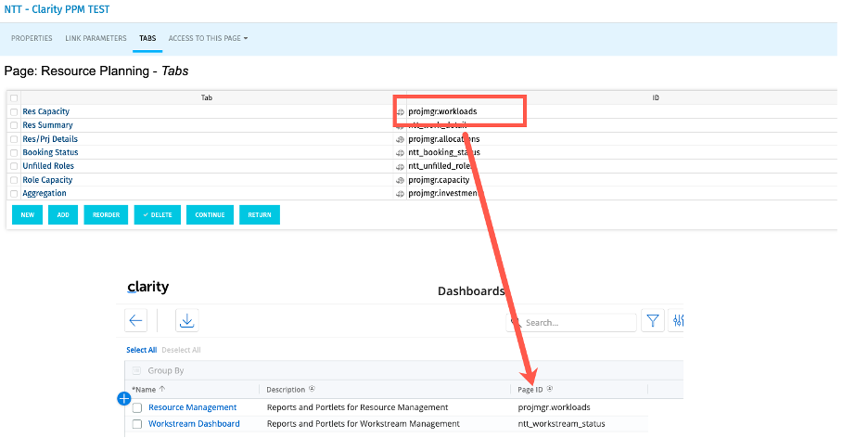The image size is (868, 438).
Task: Click the New button
Action: pos(27,215)
